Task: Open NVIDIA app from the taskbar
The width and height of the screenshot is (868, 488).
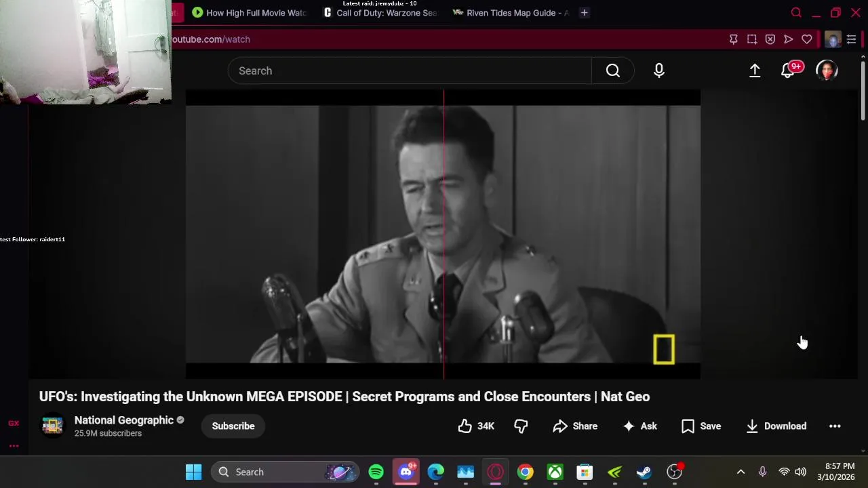Action: [615, 472]
